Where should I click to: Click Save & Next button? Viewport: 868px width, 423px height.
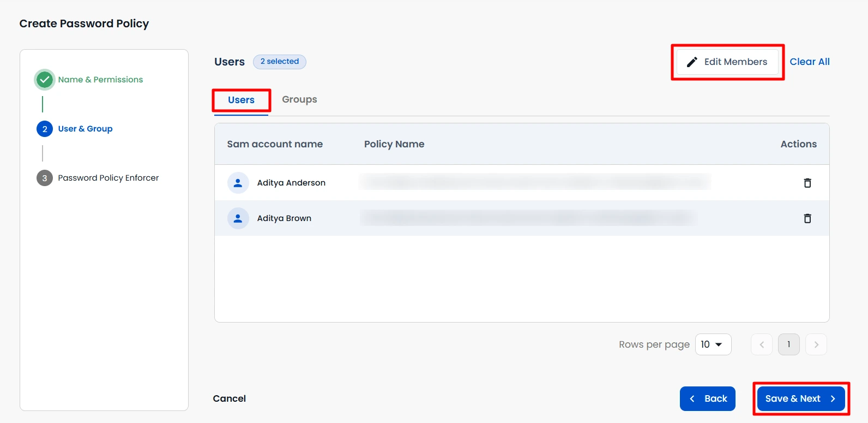[x=801, y=398]
